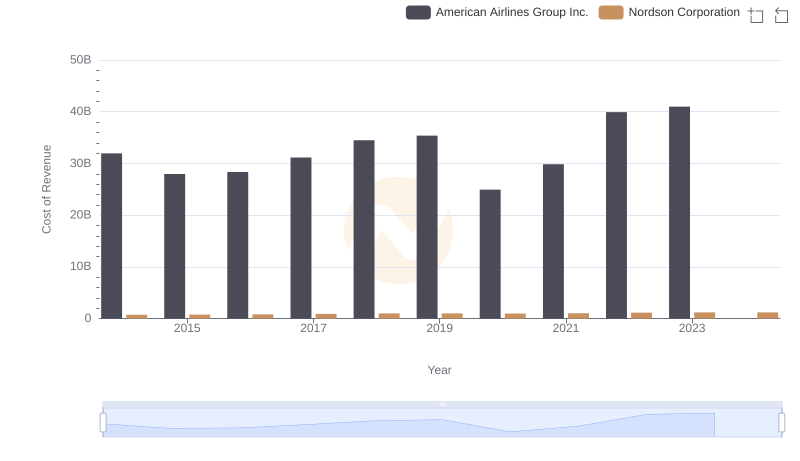800x461 pixels.
Task: Click the American Airlines 2020 bar
Action: (490, 254)
